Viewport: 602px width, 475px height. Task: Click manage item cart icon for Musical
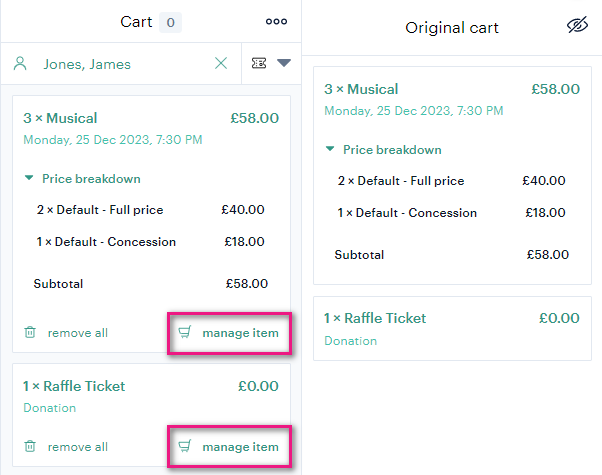(185, 332)
